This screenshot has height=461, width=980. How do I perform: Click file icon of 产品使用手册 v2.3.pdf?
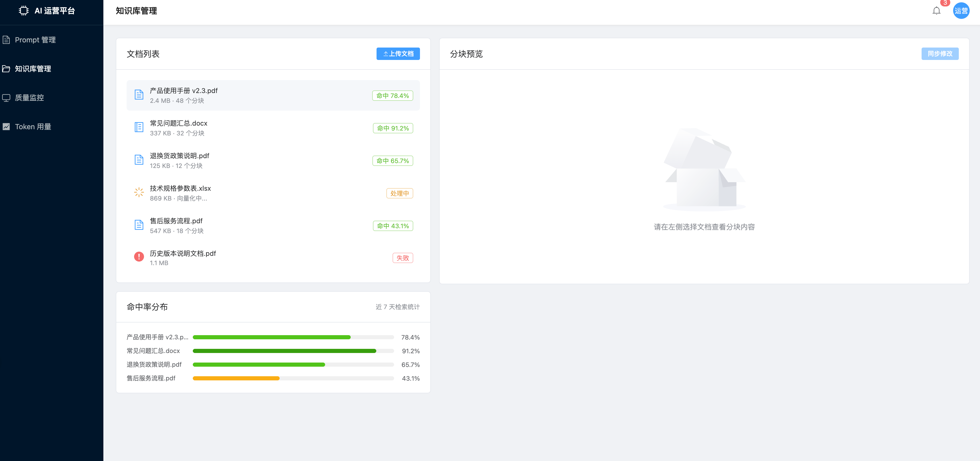click(x=139, y=95)
